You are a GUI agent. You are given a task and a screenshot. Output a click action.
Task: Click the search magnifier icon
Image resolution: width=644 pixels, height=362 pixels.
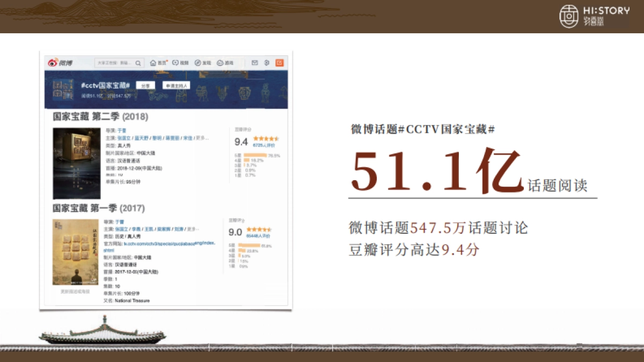pyautogui.click(x=138, y=63)
